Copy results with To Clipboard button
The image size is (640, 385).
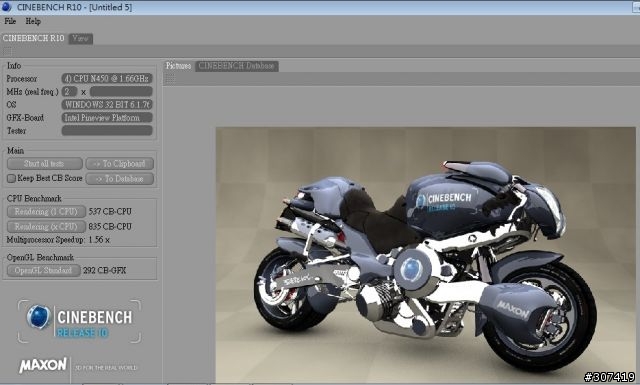click(x=120, y=164)
